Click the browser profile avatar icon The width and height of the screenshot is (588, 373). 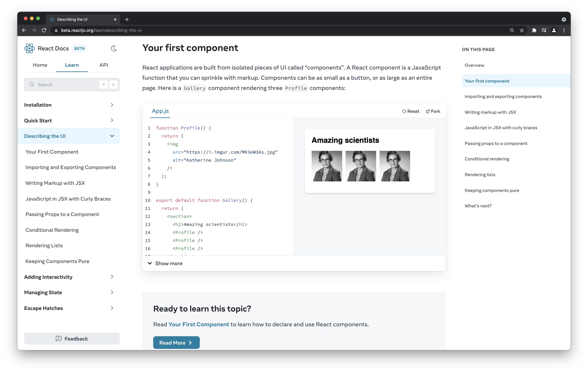(x=554, y=30)
